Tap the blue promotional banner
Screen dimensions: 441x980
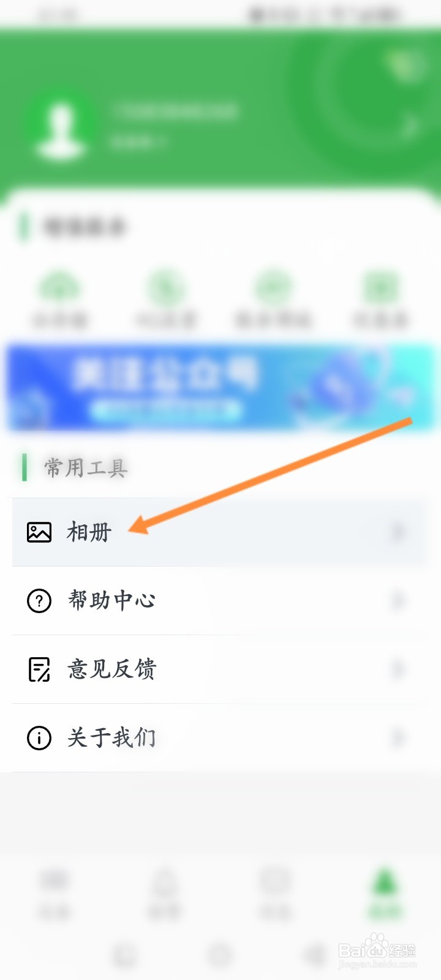point(221,387)
